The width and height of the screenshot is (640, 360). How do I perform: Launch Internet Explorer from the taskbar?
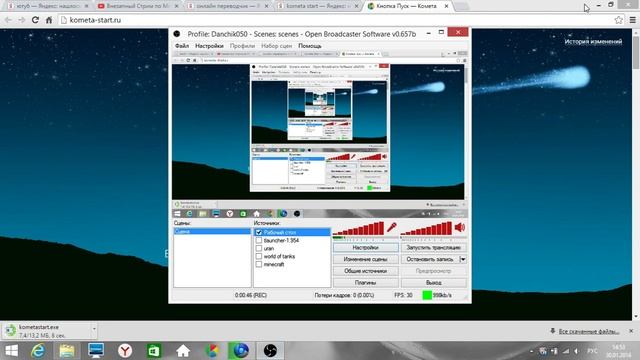click(38, 350)
